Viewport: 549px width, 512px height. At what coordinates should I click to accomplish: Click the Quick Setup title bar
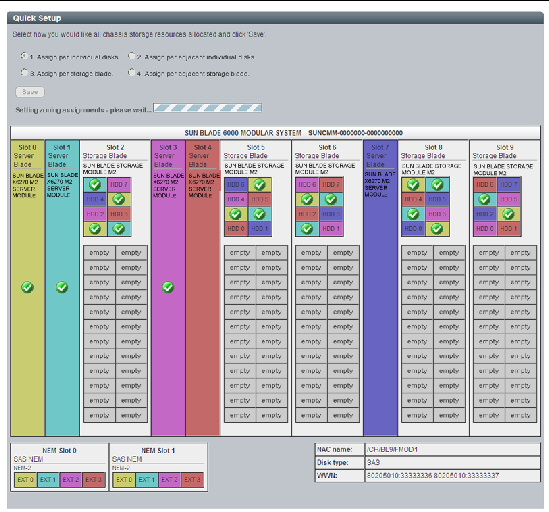coord(275,18)
